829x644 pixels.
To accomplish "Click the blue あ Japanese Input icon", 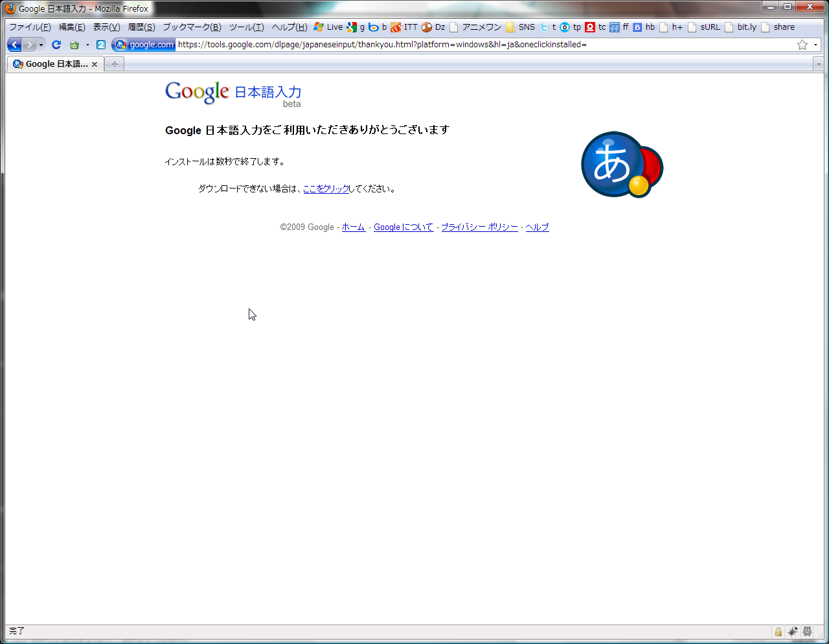I will click(622, 165).
